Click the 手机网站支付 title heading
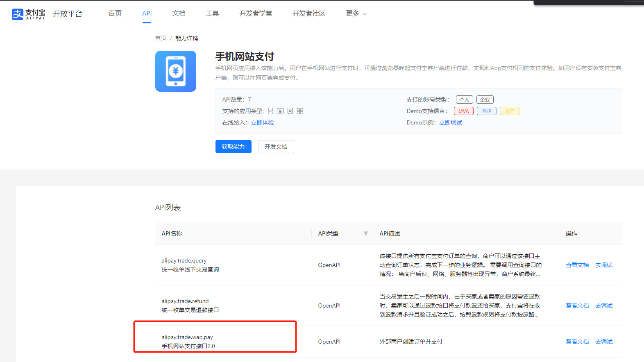644x362 pixels. click(245, 57)
